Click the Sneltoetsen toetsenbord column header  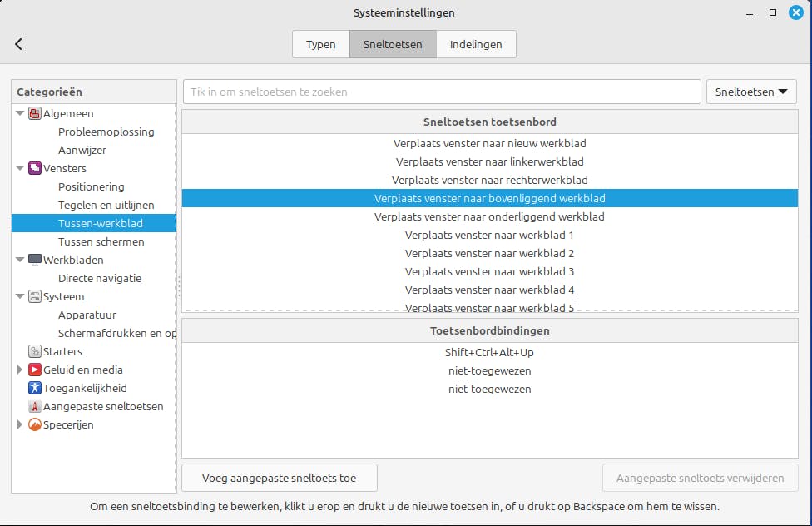[x=490, y=122]
